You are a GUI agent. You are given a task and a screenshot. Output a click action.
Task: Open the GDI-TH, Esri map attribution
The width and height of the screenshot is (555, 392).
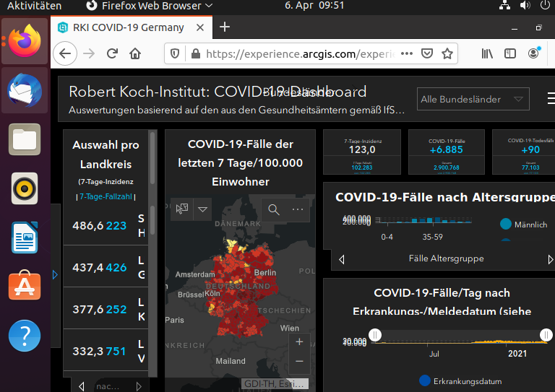click(275, 384)
